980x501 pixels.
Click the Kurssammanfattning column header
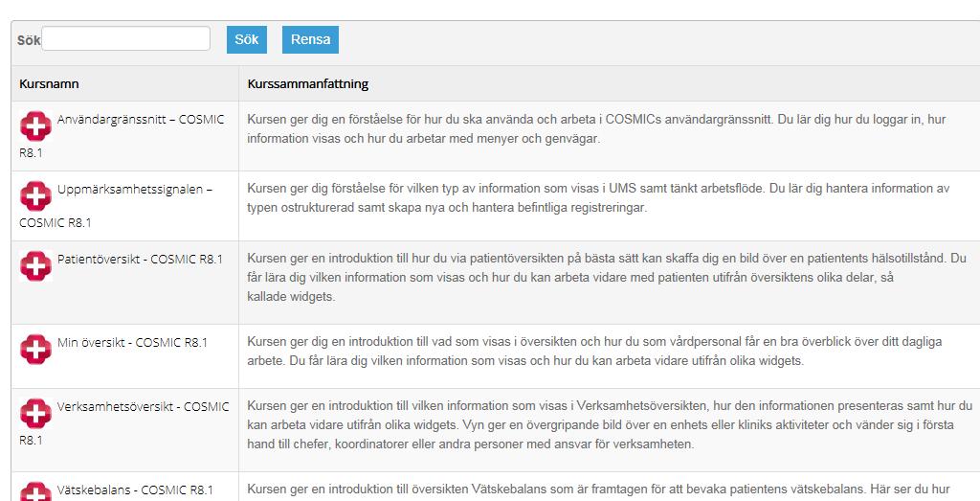[x=308, y=83]
